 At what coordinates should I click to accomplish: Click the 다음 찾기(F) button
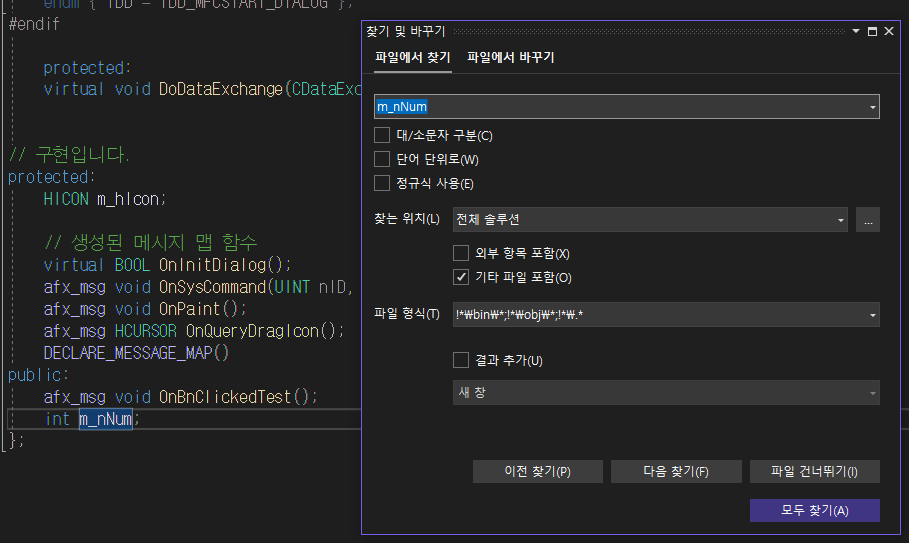(x=676, y=472)
